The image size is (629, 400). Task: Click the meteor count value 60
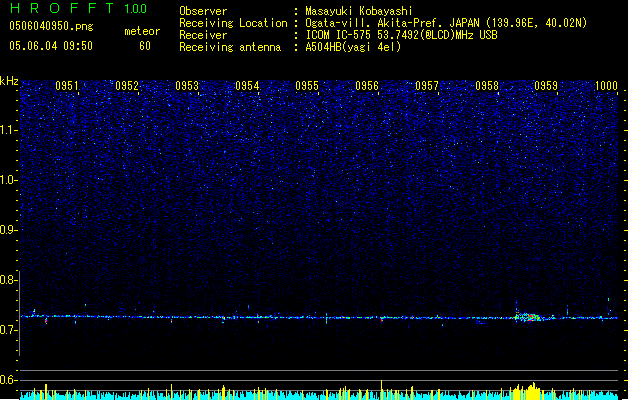coord(145,46)
